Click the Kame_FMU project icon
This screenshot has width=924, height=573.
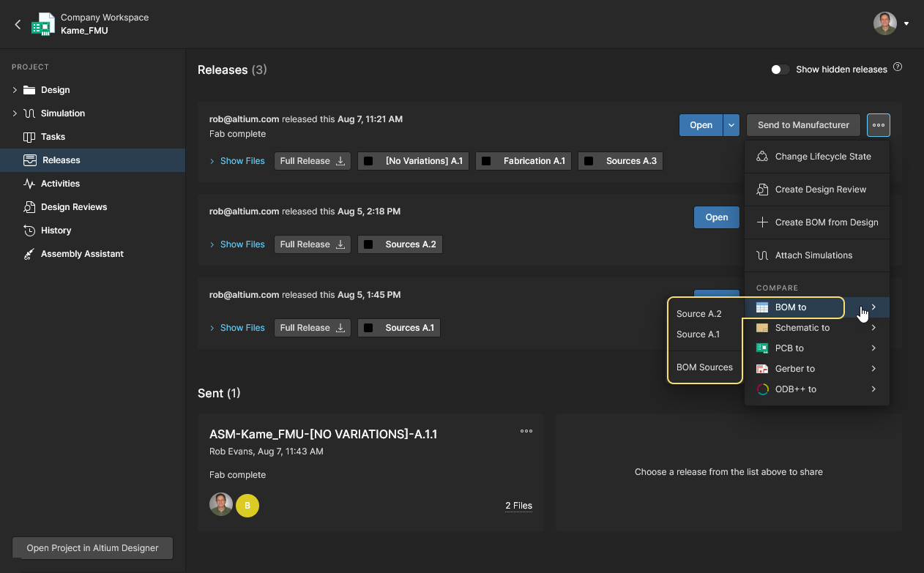(x=43, y=24)
